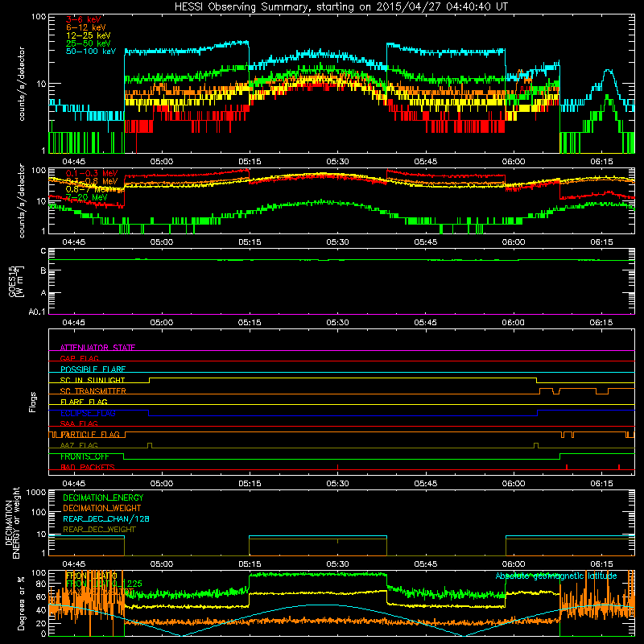Click the DECIMATION ENERGY or weight axis title

click(x=12, y=523)
